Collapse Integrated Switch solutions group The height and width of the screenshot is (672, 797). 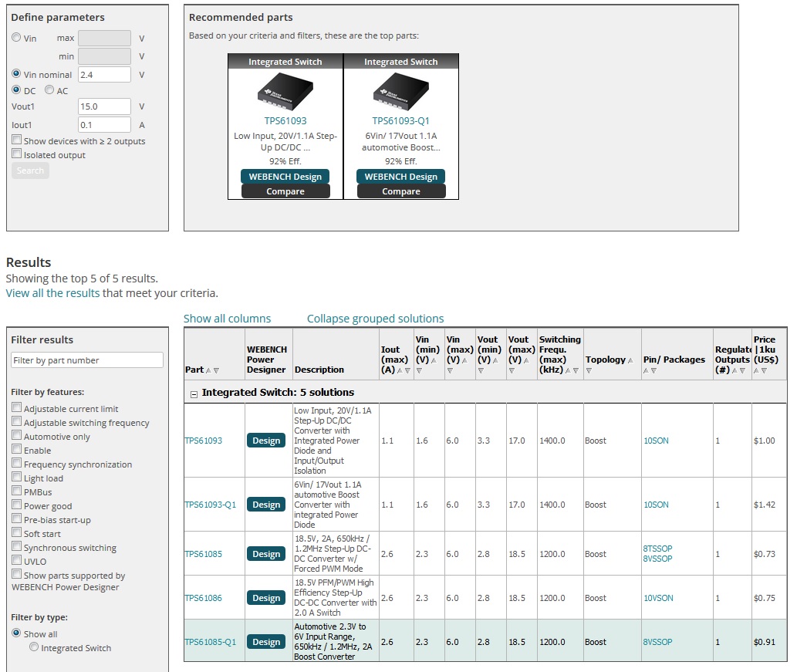[x=194, y=394]
